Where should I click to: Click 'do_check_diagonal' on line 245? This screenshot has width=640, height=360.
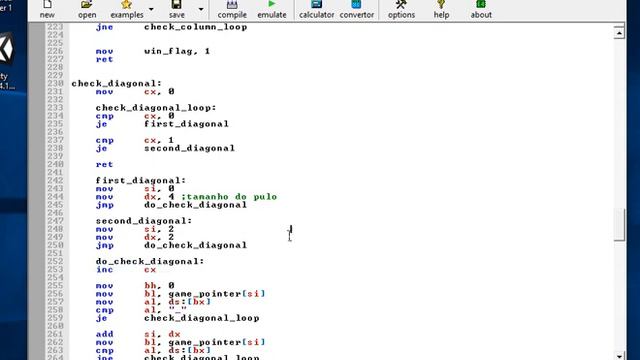pos(196,205)
